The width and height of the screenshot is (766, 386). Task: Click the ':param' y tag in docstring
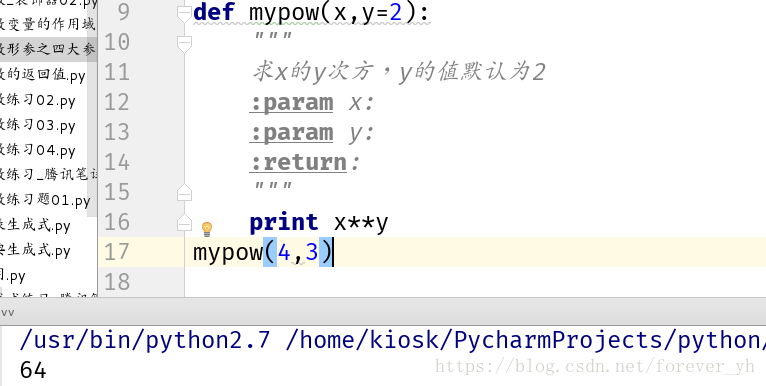point(292,133)
